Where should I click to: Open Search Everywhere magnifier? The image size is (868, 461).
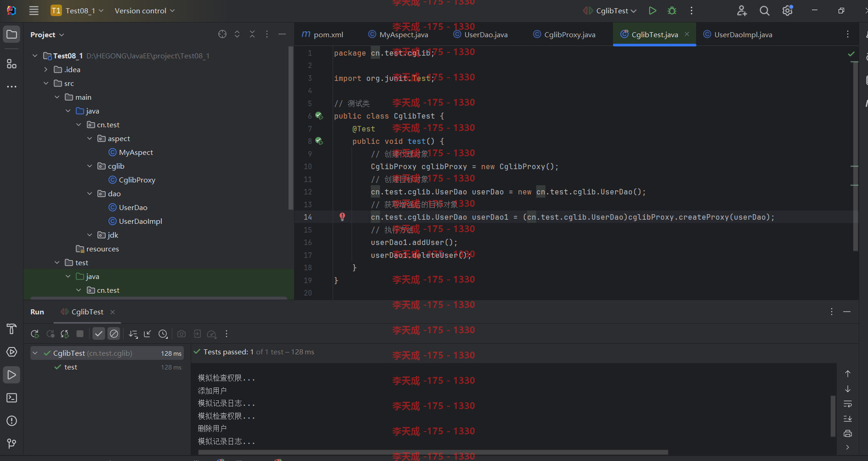coord(764,11)
